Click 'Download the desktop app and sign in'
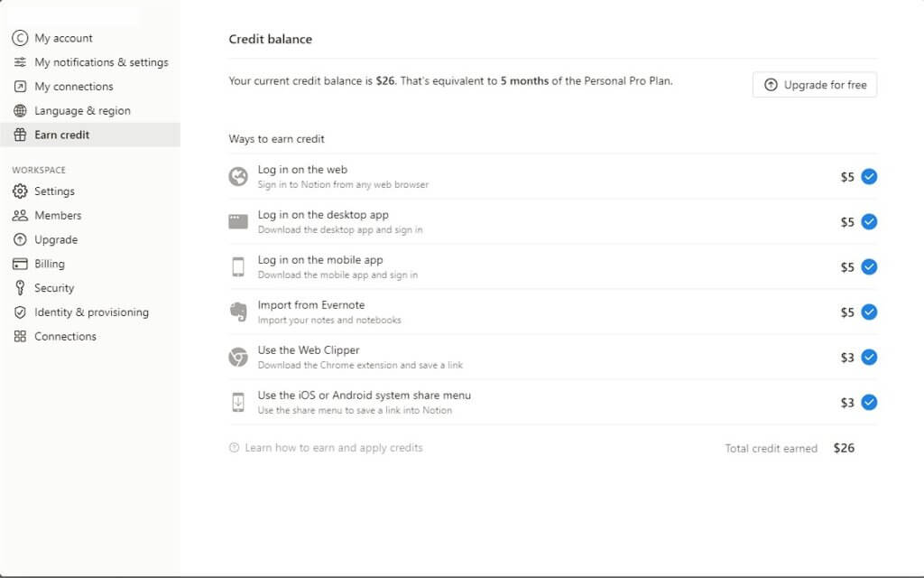924x578 pixels. click(x=340, y=229)
